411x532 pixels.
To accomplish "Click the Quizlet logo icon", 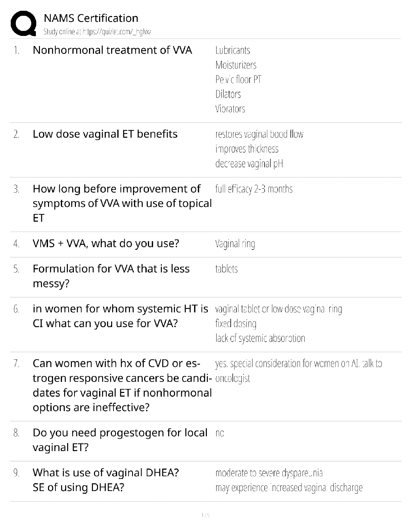I will (24, 23).
